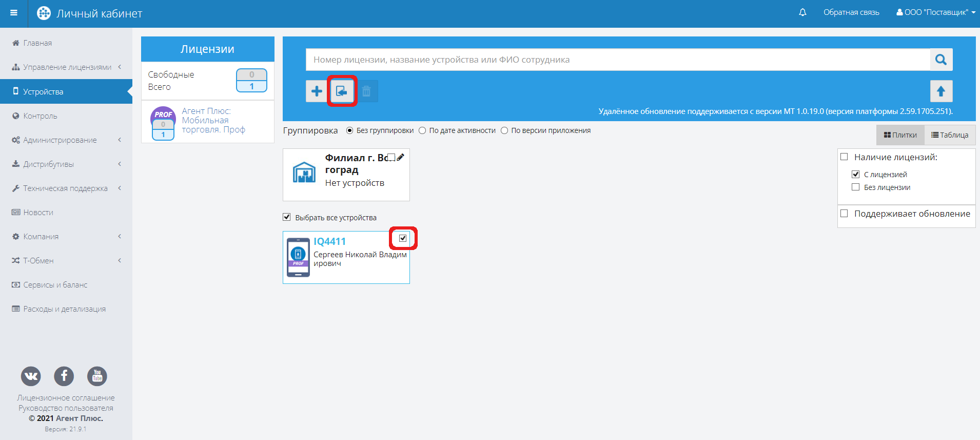The width and height of the screenshot is (980, 440).
Task: Focus the license number search field
Action: pyautogui.click(x=618, y=60)
